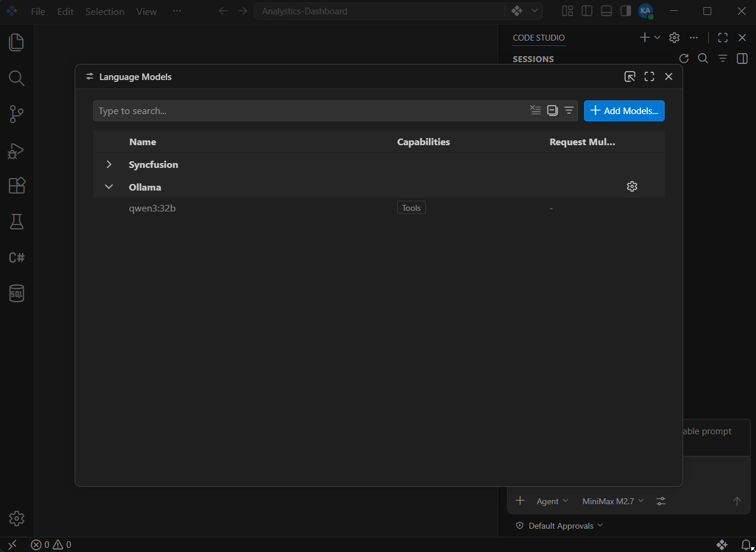Go back with navigation arrow
This screenshot has width=756, height=552.
223,11
